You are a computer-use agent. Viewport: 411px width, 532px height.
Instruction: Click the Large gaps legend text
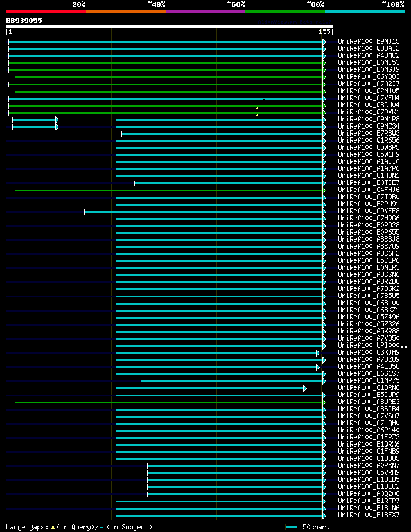[x=79, y=527]
